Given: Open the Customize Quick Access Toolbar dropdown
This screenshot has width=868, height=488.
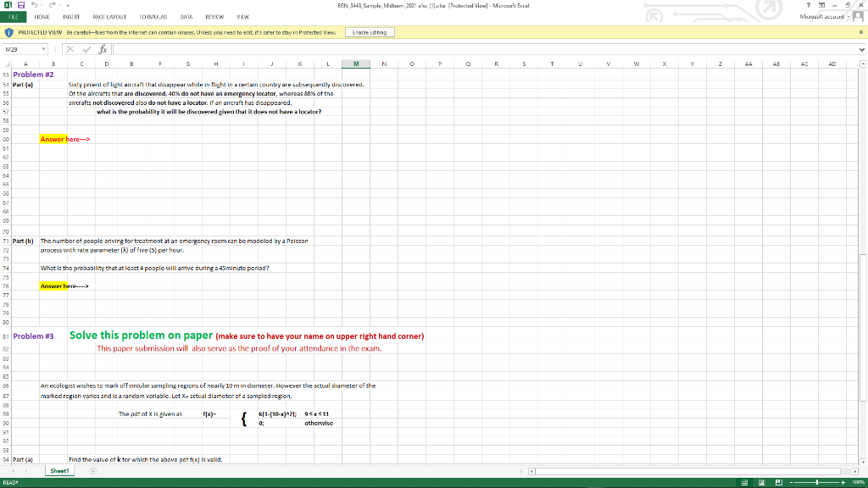Looking at the screenshot, I should pyautogui.click(x=68, y=6).
